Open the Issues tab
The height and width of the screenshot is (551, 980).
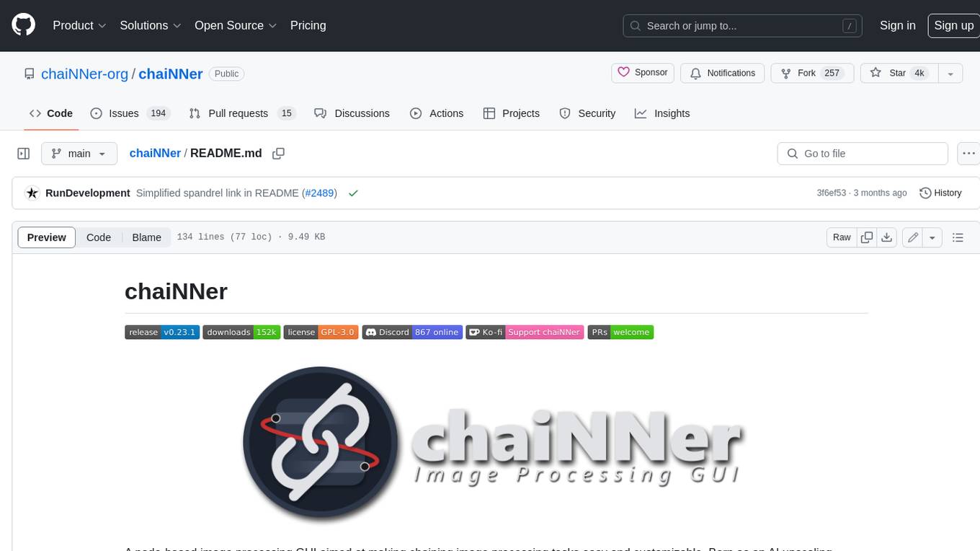click(x=130, y=113)
